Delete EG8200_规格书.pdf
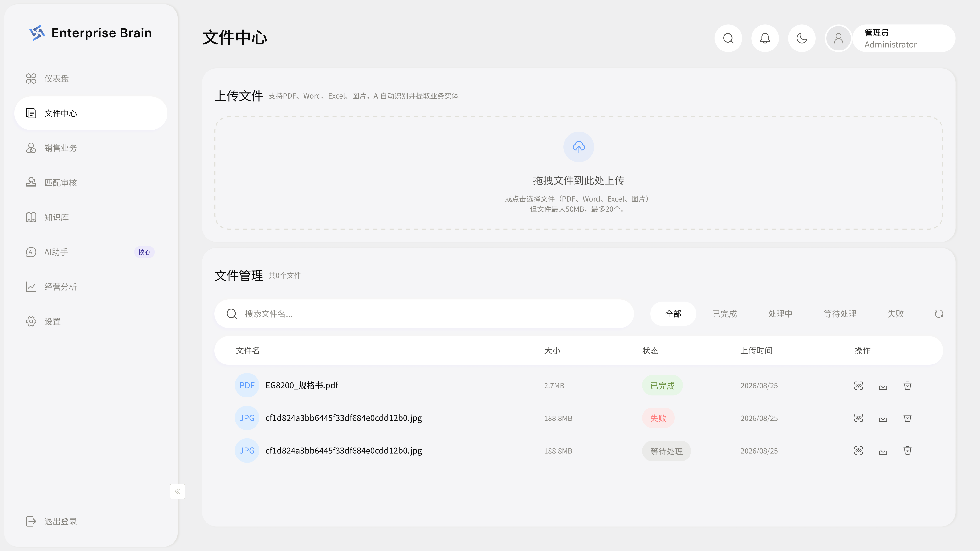Screen dimensions: 980x551 tap(907, 386)
